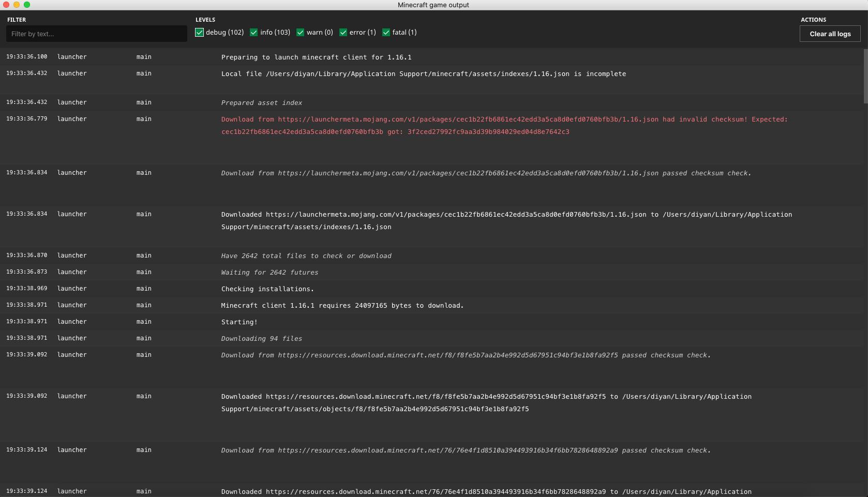
Task: Select the '1.16.json is incomplete' log message
Action: (424, 74)
